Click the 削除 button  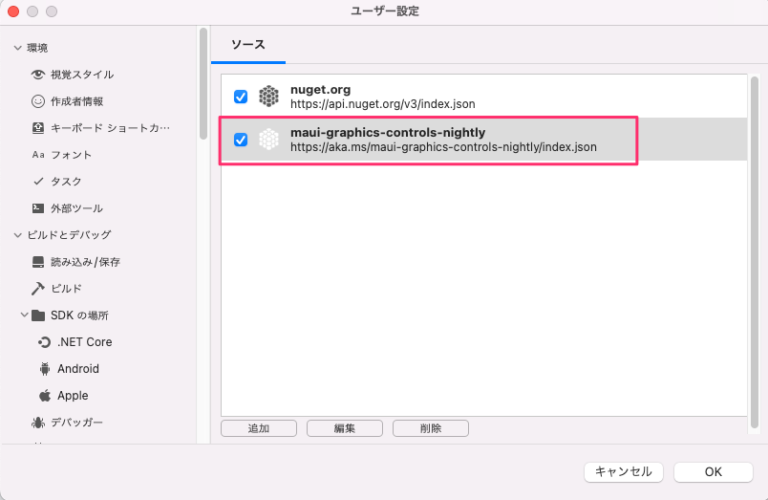tap(431, 429)
